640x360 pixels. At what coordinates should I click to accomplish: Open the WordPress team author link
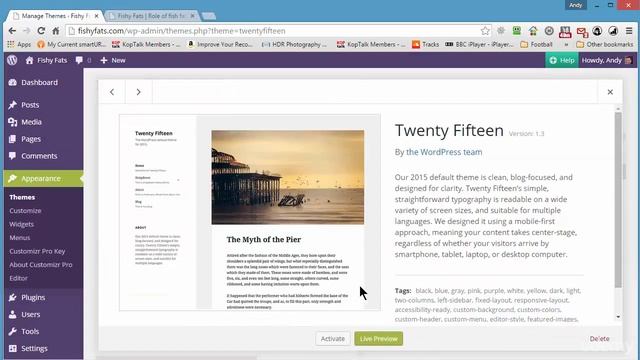(444, 152)
